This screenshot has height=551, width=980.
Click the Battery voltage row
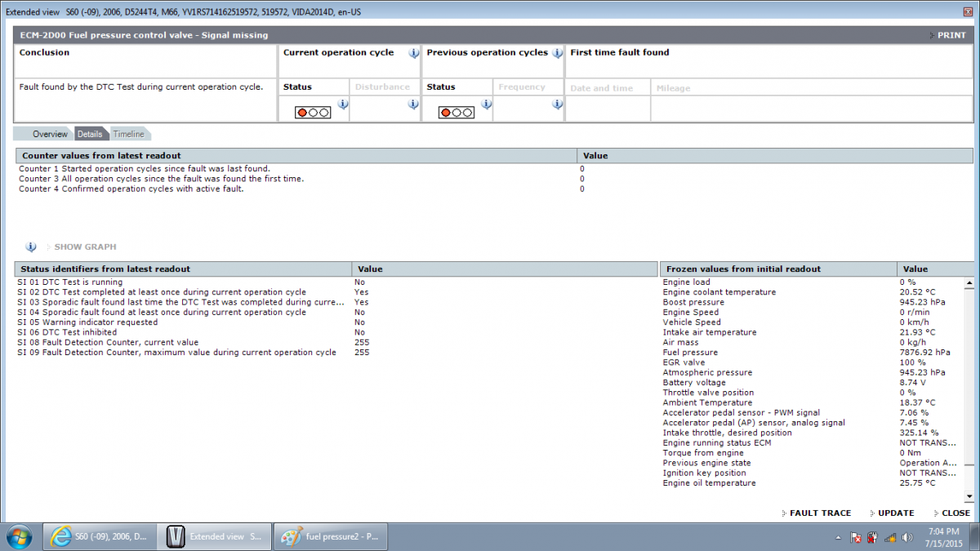click(812, 382)
